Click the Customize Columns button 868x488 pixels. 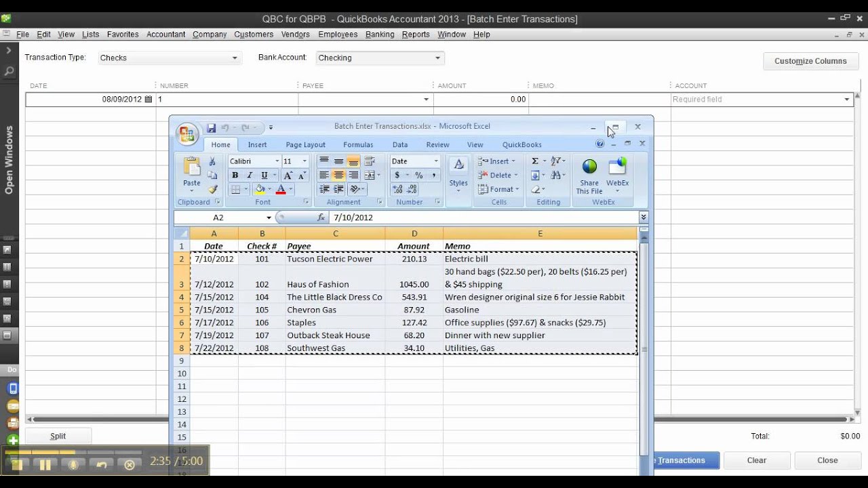click(810, 61)
